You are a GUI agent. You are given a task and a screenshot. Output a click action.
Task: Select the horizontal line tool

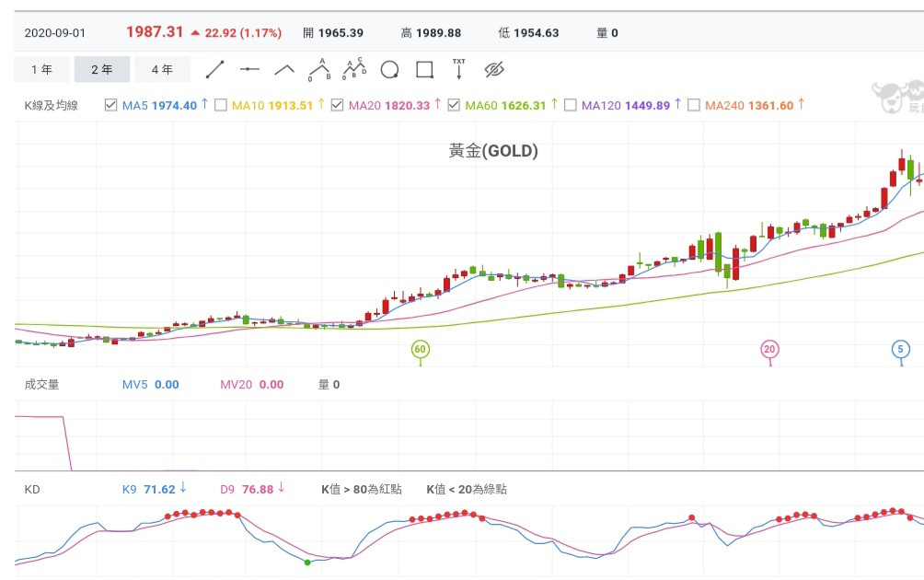tap(249, 70)
